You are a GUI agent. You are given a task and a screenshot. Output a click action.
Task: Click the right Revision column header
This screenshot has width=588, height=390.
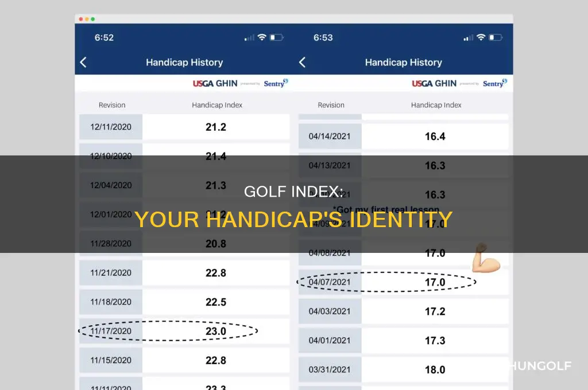coord(331,106)
